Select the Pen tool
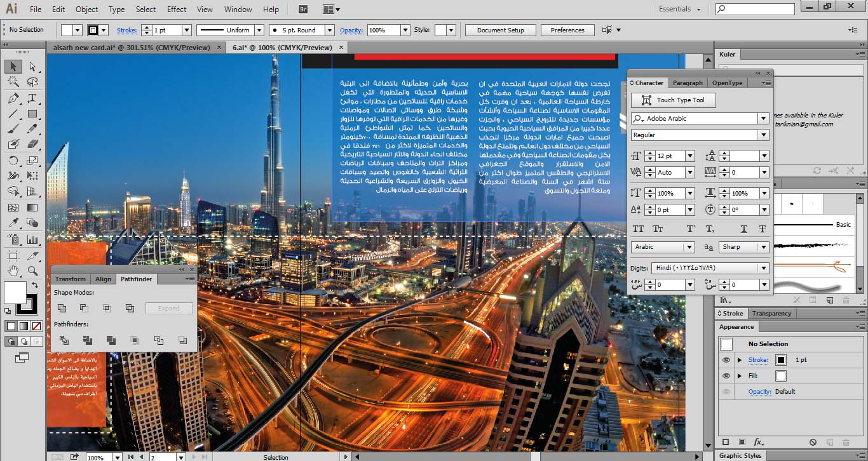Image resolution: width=868 pixels, height=461 pixels. coord(13,98)
